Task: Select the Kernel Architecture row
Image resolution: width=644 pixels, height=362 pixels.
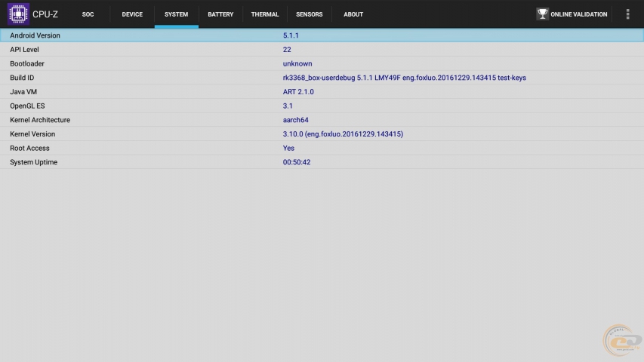Action: (x=322, y=120)
